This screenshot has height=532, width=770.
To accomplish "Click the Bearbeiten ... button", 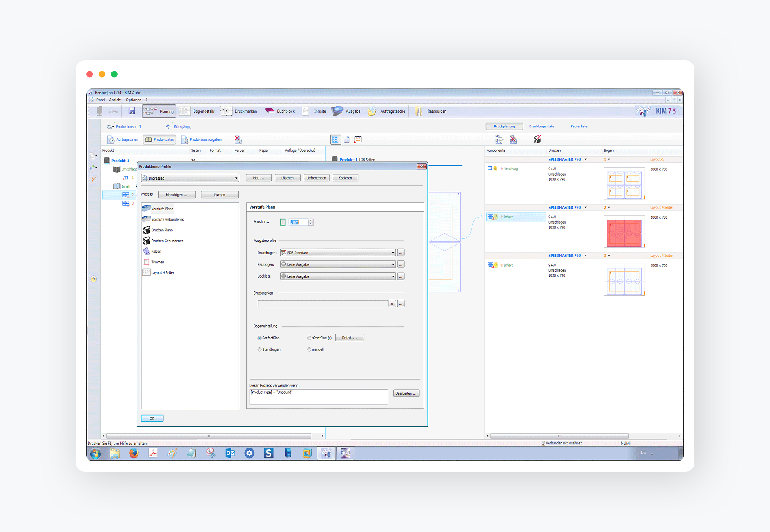I will click(406, 393).
